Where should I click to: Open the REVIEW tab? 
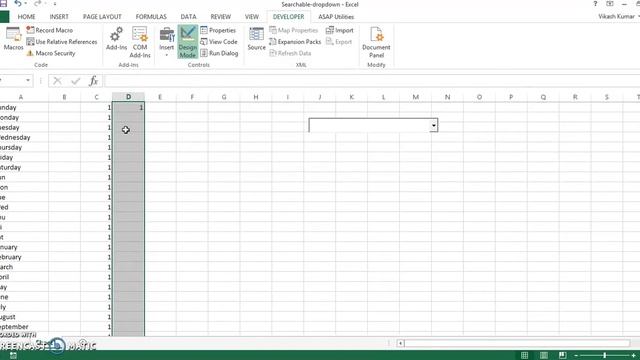(x=220, y=17)
